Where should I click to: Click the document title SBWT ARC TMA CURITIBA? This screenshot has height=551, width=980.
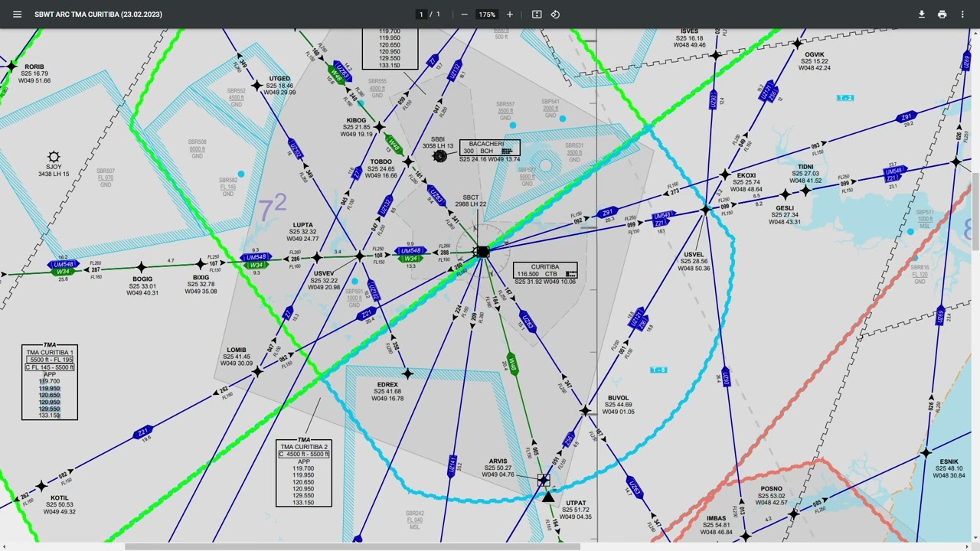tap(98, 15)
